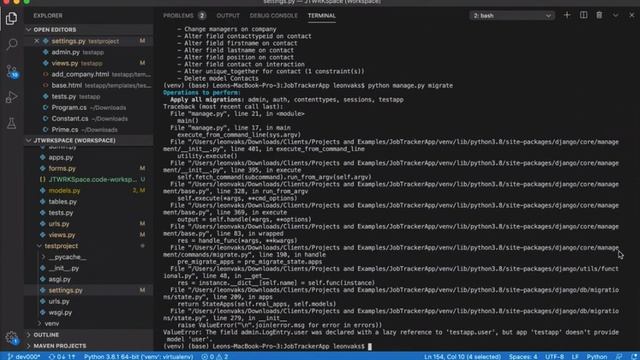Viewport: 640px width, 360px height.
Task: Open views.py in workspace tree
Action: coord(89,235)
